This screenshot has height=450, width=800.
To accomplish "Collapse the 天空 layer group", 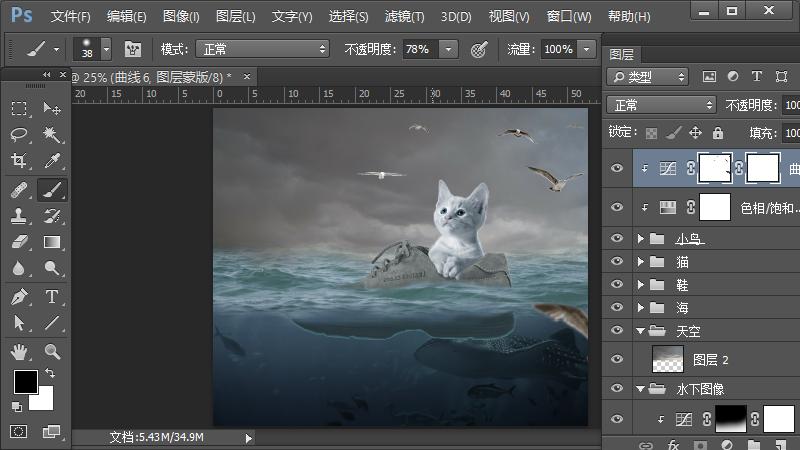I will click(641, 331).
